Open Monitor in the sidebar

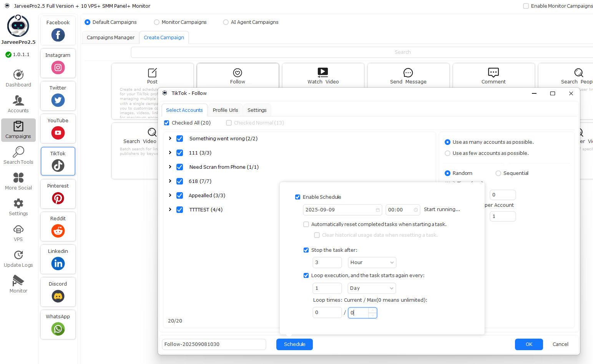[18, 284]
